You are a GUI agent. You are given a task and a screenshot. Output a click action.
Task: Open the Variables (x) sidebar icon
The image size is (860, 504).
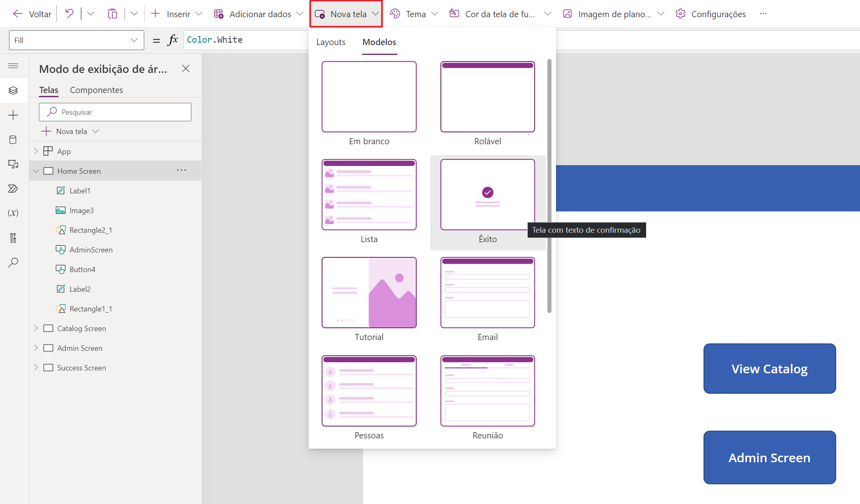click(13, 213)
